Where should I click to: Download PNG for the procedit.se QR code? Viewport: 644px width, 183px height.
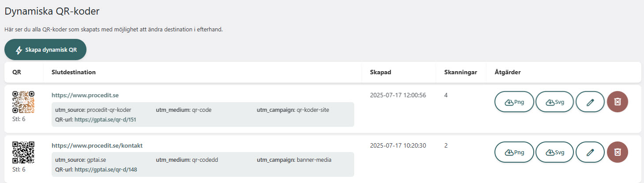514,102
